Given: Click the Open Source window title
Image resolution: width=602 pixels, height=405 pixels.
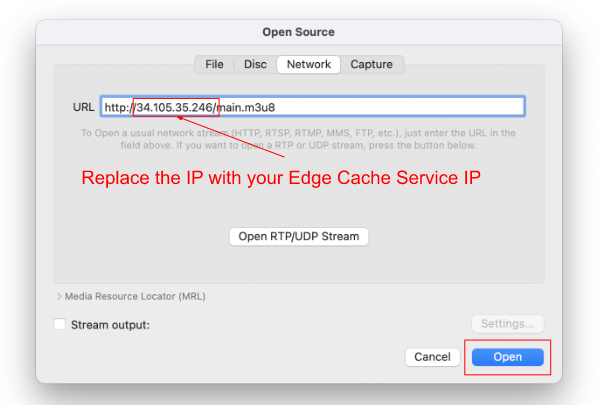Looking at the screenshot, I should click(x=298, y=33).
